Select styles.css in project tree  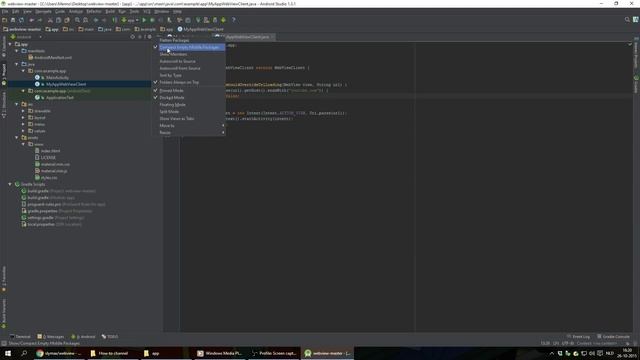point(46,178)
